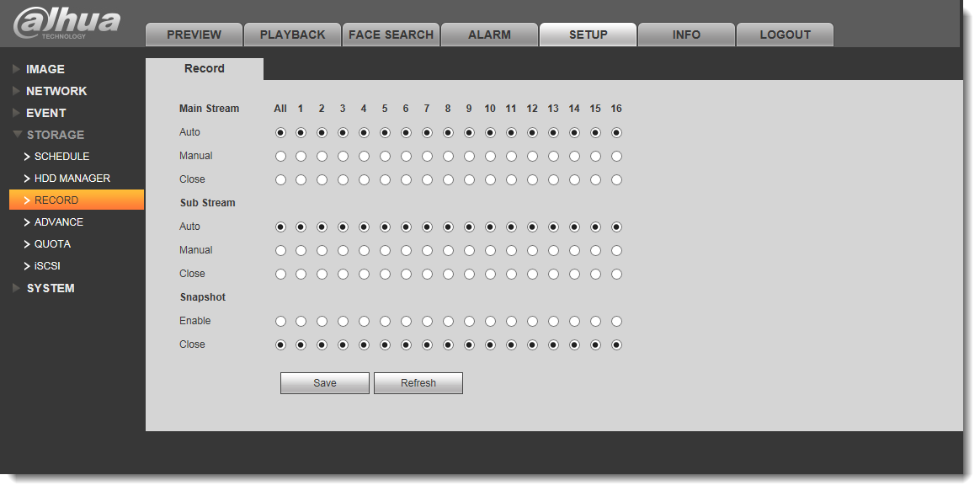The height and width of the screenshot is (491, 980).
Task: Select Sub Stream Close for channel 12
Action: coord(532,274)
